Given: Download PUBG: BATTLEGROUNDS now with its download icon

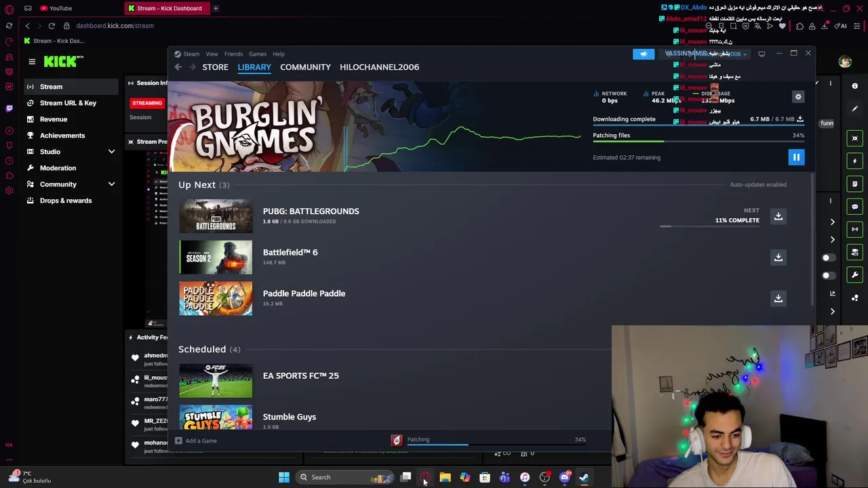Looking at the screenshot, I should point(778,216).
